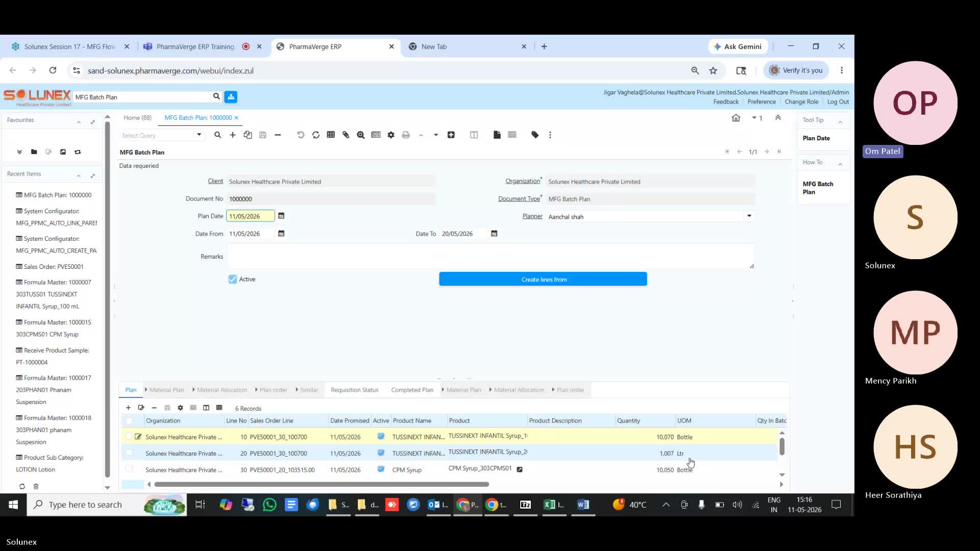Click the Feedback link
The width and height of the screenshot is (980, 551).
pyautogui.click(x=726, y=102)
